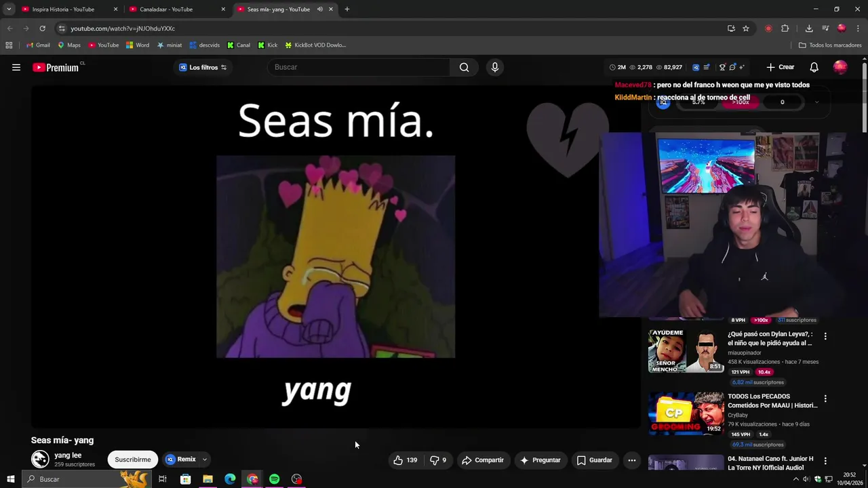Click the Windows Start button
Screen dimensions: 868x488
(x=10, y=479)
